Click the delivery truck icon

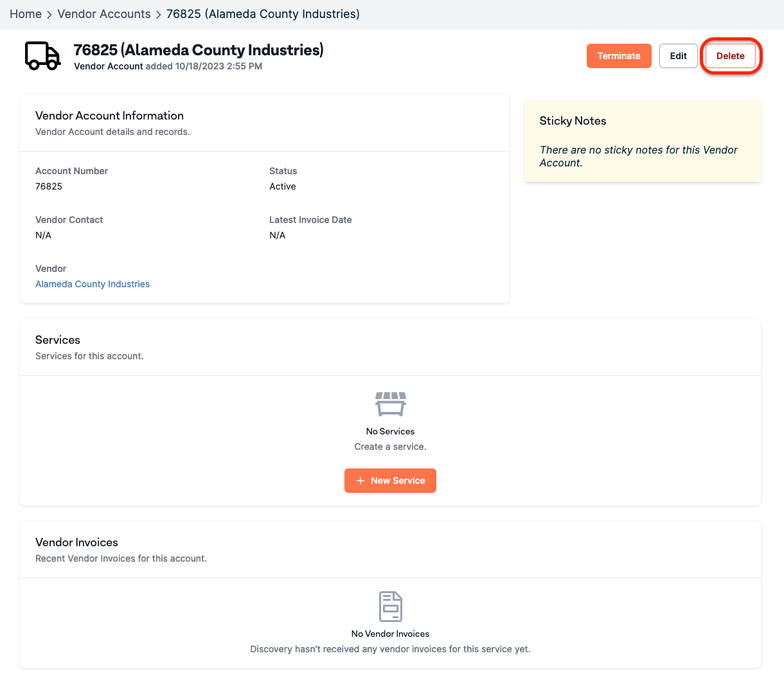43,56
